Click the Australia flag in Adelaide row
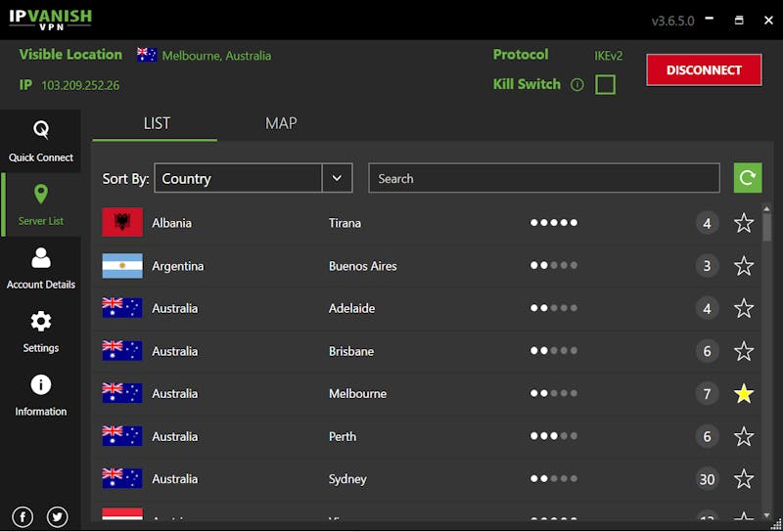This screenshot has height=532, width=783. pyautogui.click(x=122, y=307)
